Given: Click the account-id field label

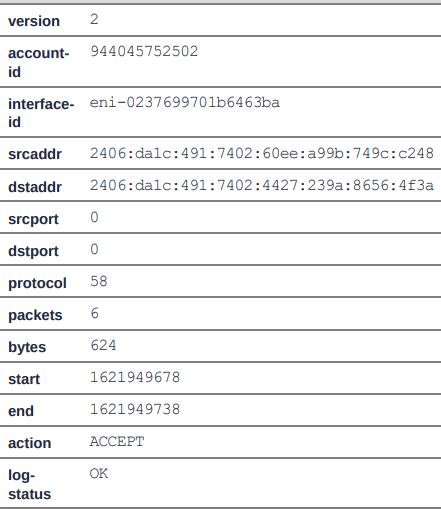Looking at the screenshot, I should click(39, 62).
